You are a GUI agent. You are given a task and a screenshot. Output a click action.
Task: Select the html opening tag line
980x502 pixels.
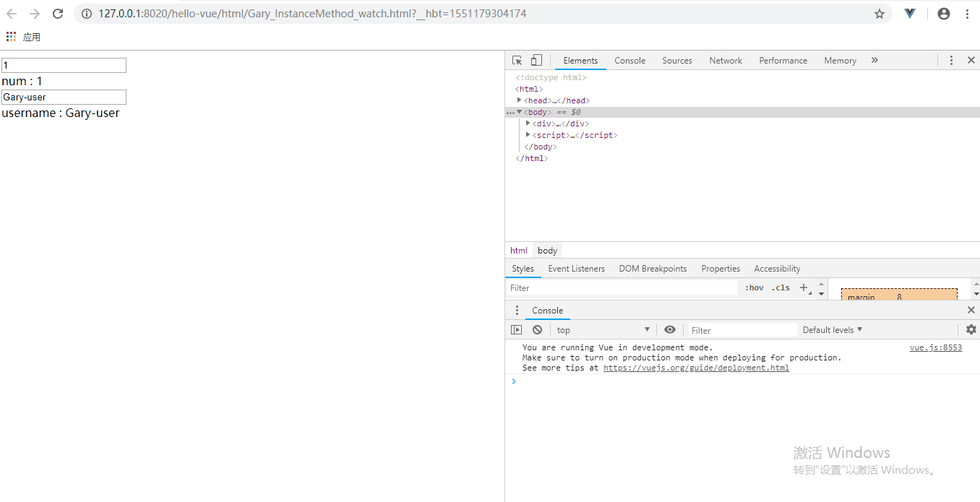point(529,89)
